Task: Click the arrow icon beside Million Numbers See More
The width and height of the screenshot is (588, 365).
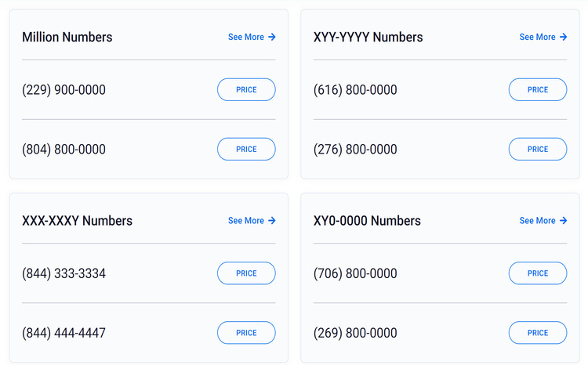Action: click(x=272, y=37)
